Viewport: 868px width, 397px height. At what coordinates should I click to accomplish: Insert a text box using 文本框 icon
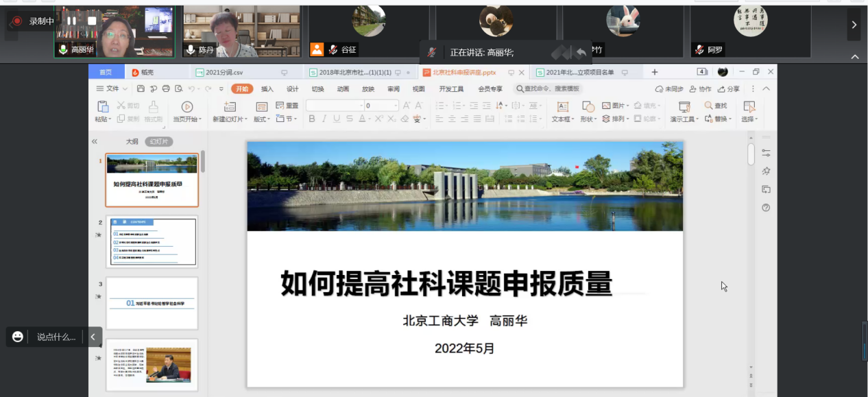tap(562, 106)
